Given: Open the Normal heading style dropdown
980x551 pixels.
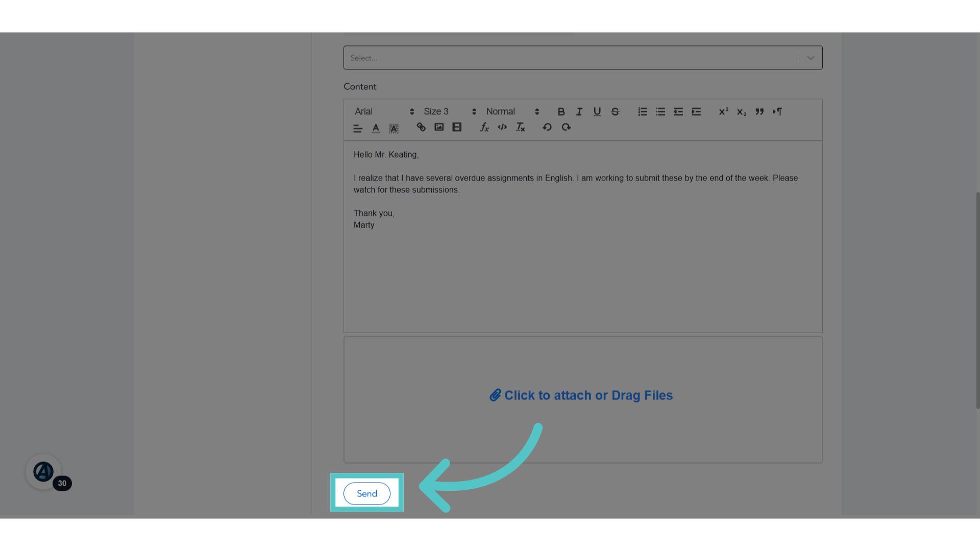Looking at the screenshot, I should tap(512, 111).
